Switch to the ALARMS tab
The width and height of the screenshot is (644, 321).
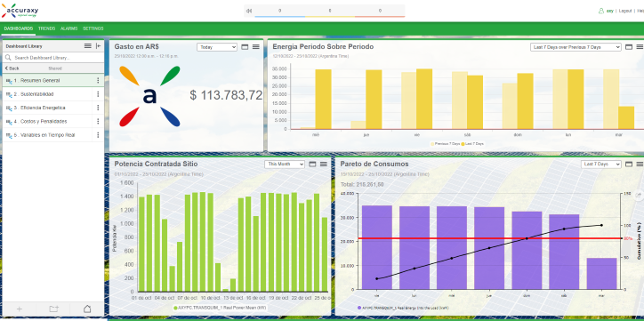[x=69, y=28]
